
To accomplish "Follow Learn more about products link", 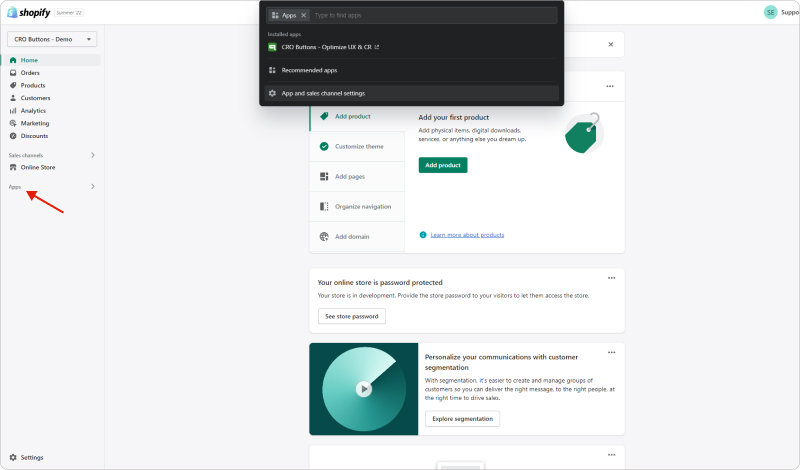I will tap(467, 235).
